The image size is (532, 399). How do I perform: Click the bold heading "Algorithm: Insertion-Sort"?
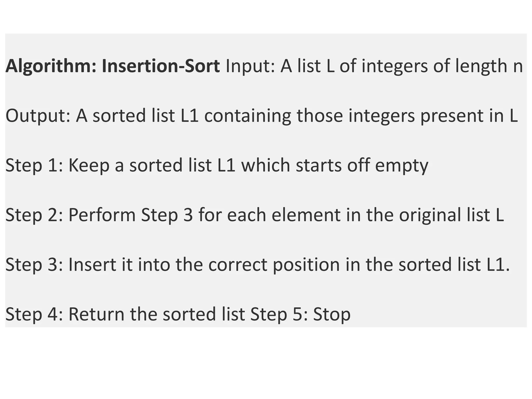click(112, 66)
